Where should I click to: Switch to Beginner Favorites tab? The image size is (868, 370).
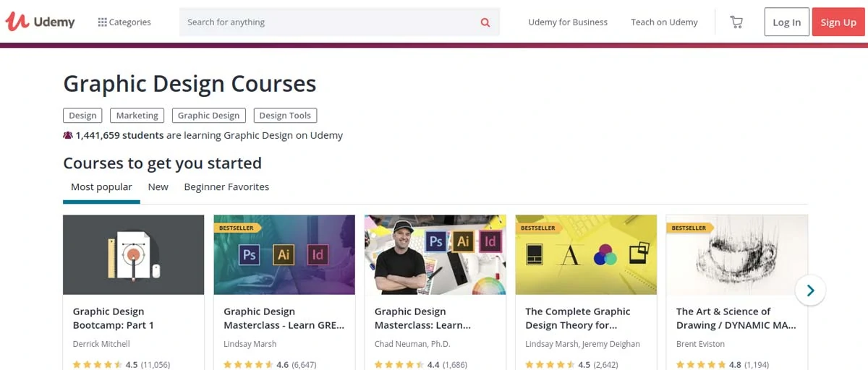click(x=226, y=187)
